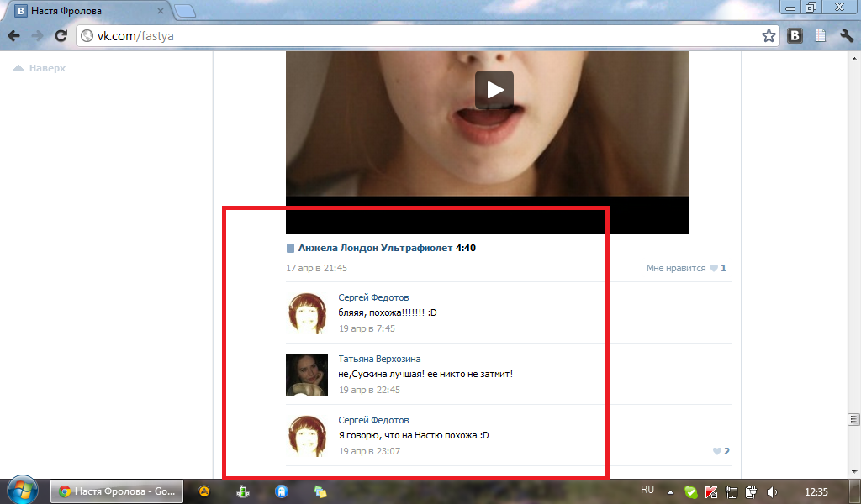Go back with the browser back arrow
The image size is (861, 504).
tap(14, 36)
